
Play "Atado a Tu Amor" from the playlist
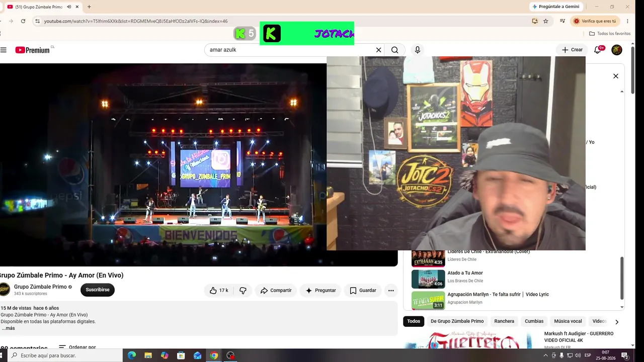465,273
